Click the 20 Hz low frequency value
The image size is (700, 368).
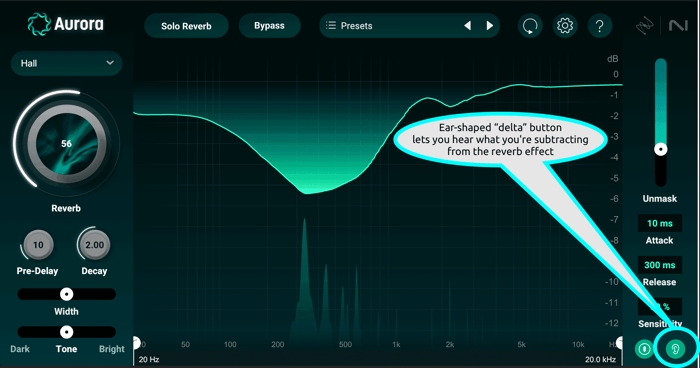149,360
